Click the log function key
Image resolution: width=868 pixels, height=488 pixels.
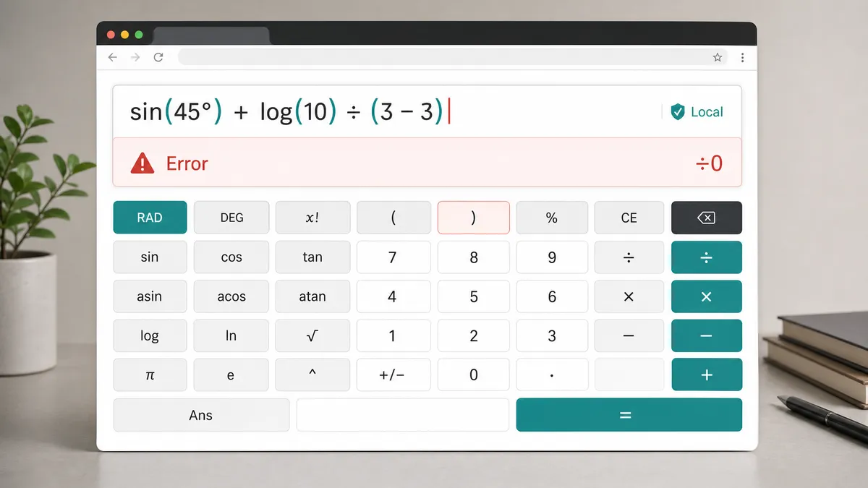tap(150, 335)
